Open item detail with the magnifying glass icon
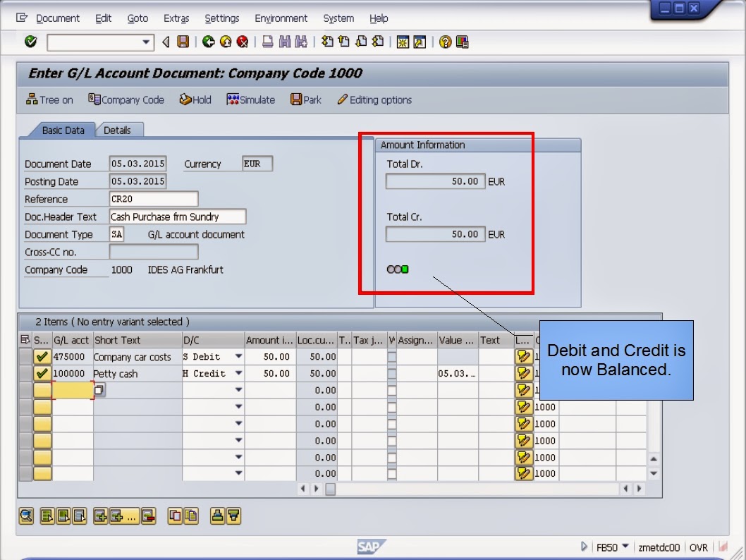Viewport: 746px width, 560px height. [x=26, y=516]
